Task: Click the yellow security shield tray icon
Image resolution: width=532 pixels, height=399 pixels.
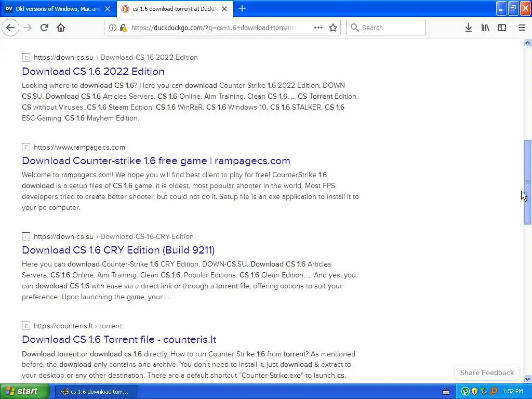Action: coord(475,392)
